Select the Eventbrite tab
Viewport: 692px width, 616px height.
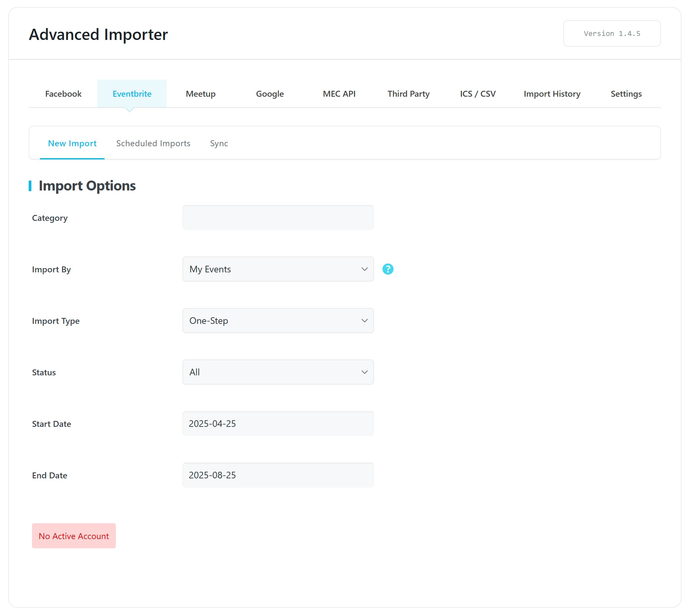coord(132,94)
